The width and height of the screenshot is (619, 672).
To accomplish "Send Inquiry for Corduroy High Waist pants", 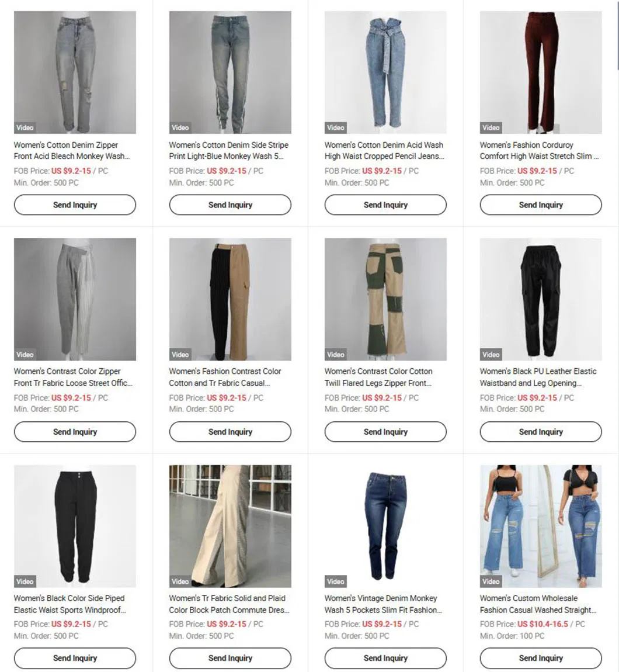I will point(541,205).
